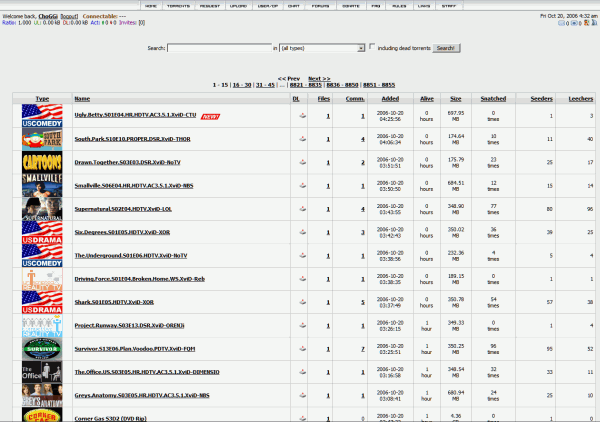Sort by the Leechers column header
Viewport: 600px width, 422px height.
click(580, 99)
